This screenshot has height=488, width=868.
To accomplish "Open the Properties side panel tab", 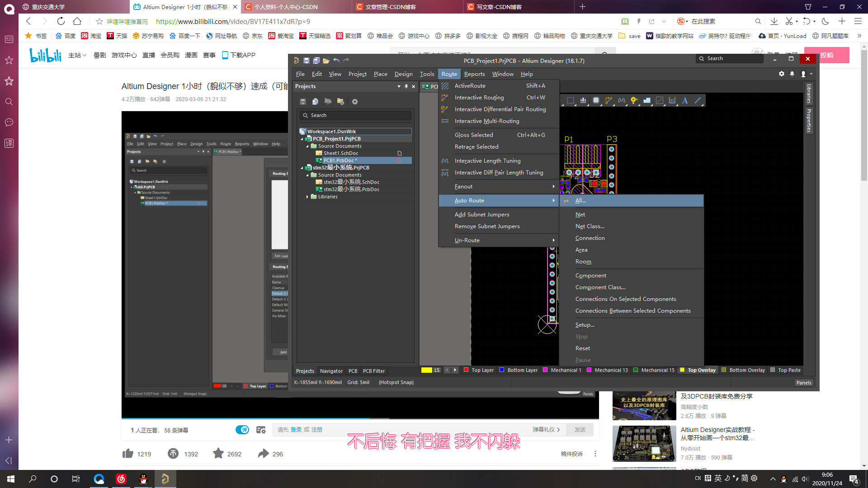I will tap(809, 121).
